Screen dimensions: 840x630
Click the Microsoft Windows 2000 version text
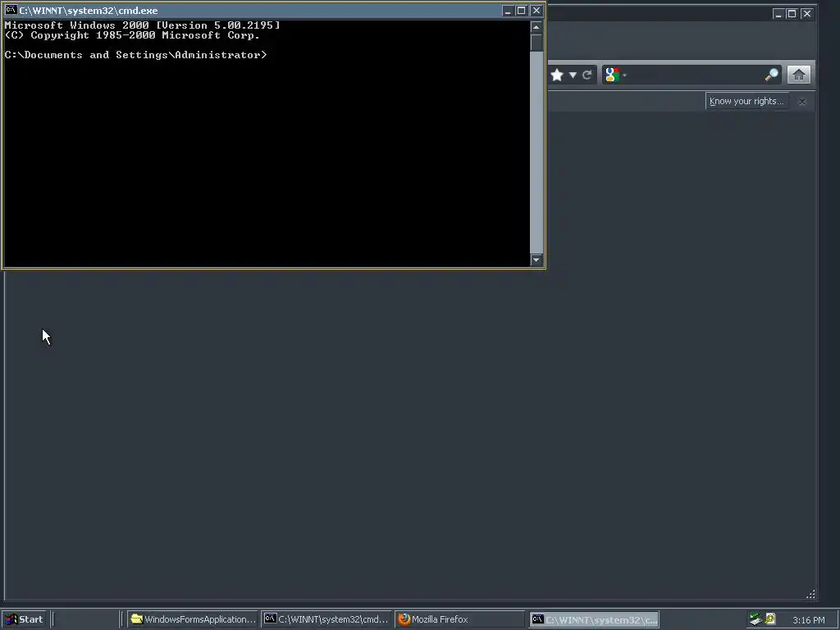click(142, 25)
